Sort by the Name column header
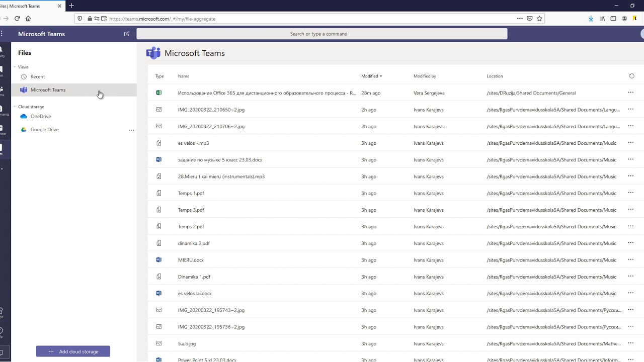Viewport: 644px width, 362px height. (184, 76)
